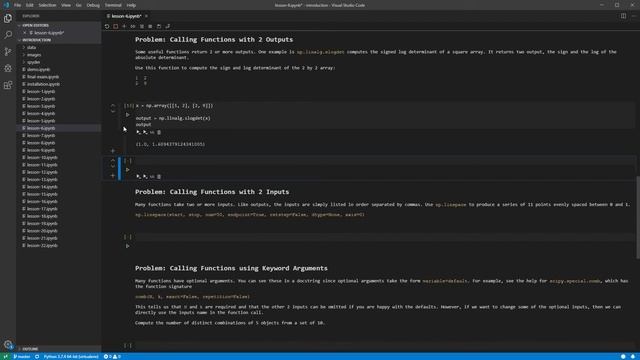Open the Explorer view in activity bar

coord(8,18)
